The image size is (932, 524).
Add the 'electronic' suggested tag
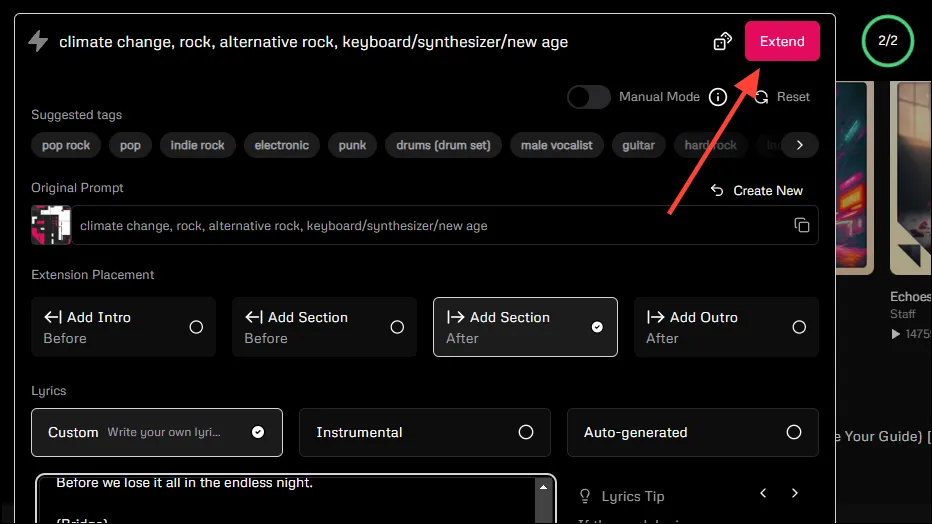(282, 145)
